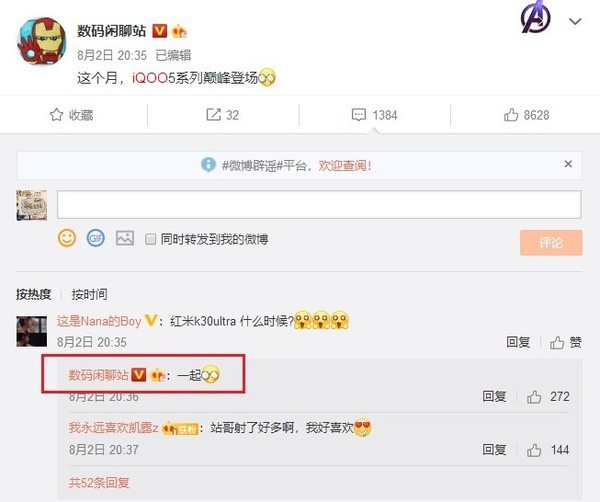This screenshot has height=502, width=600.
Task: Attach a picture with the image icon
Action: click(x=125, y=238)
